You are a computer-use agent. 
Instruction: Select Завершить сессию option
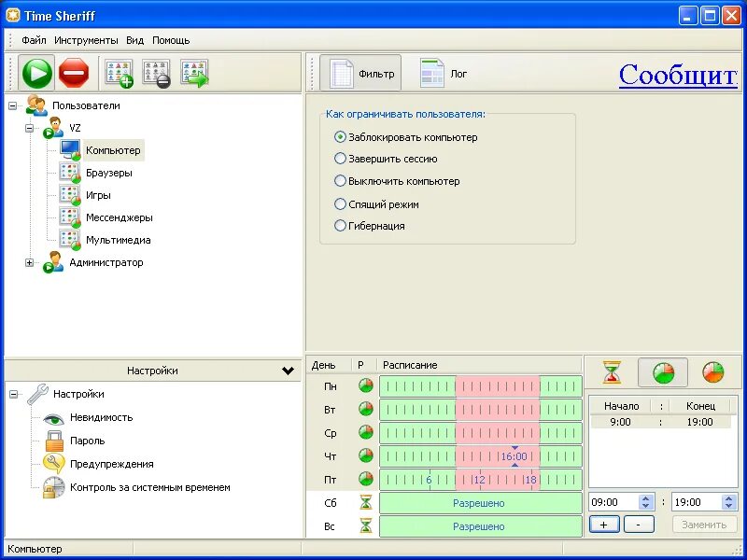tap(386, 159)
